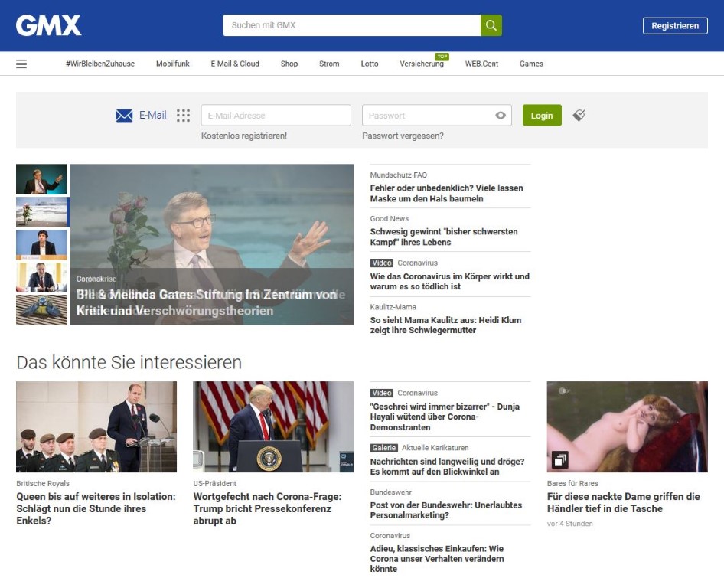Toggle password visibility eye icon
724x588 pixels.
[x=501, y=116]
